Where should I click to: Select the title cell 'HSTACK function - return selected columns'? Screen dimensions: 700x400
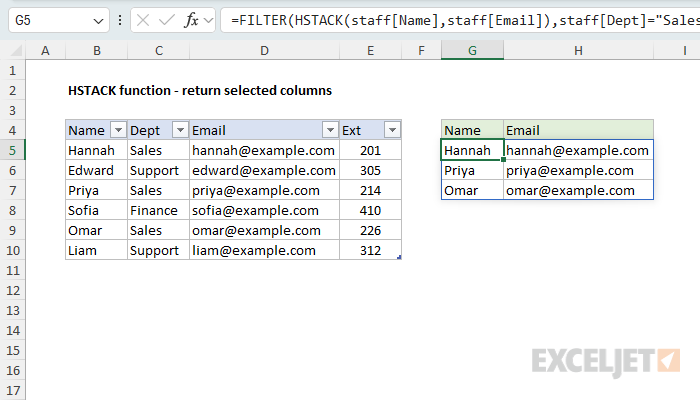200,91
